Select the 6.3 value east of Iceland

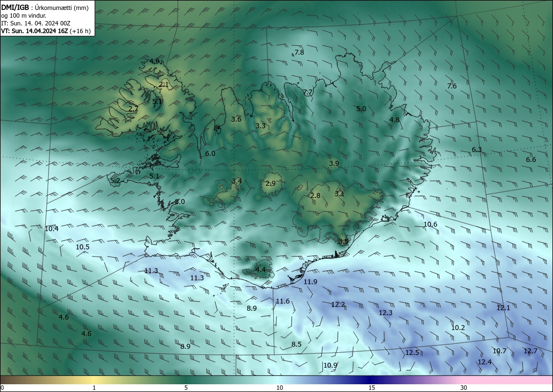pos(477,149)
